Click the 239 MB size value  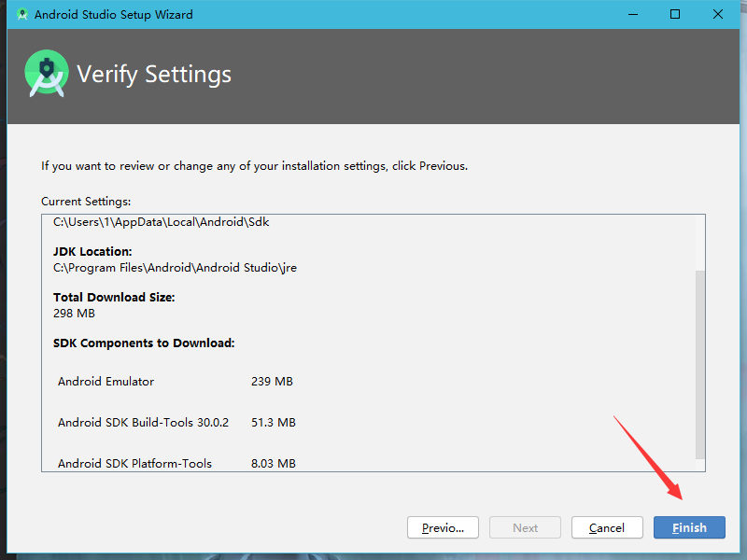coord(272,382)
